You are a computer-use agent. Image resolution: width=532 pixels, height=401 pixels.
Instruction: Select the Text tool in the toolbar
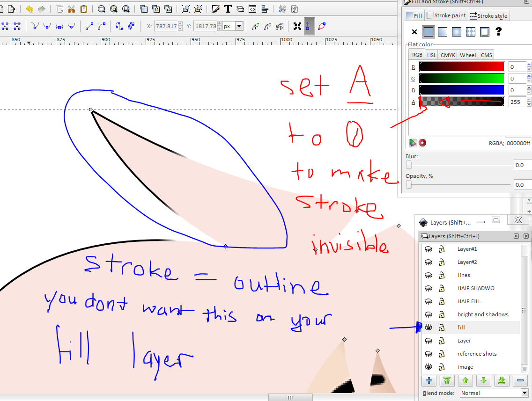[228, 8]
